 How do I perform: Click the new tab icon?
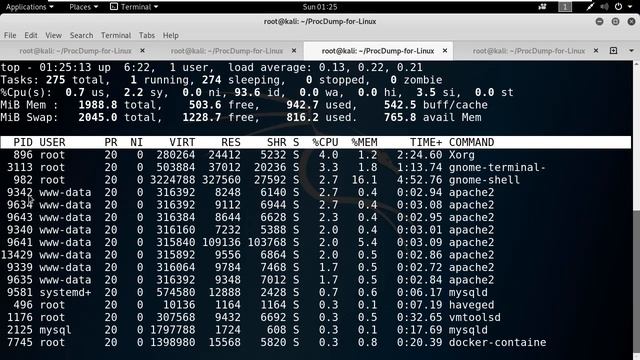coord(613,51)
